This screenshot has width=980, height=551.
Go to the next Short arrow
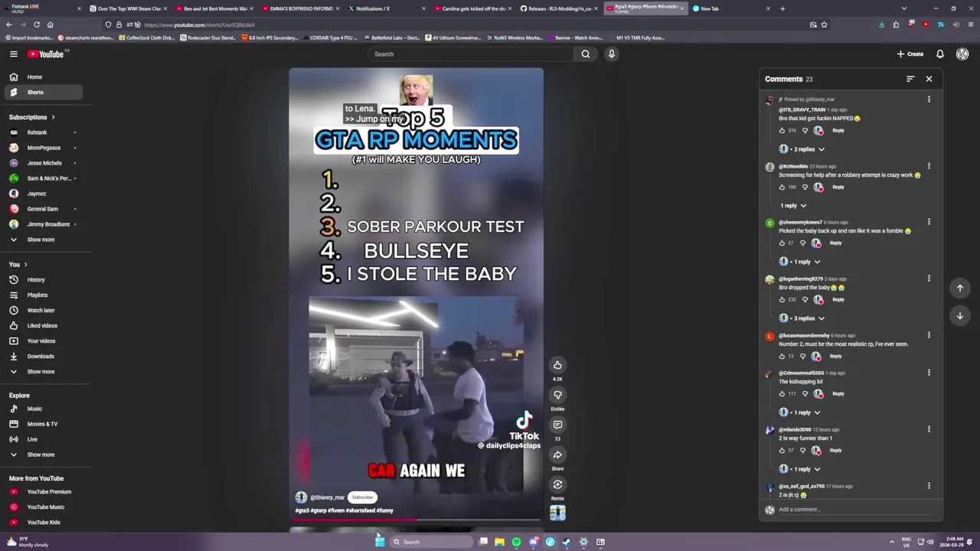tap(960, 315)
